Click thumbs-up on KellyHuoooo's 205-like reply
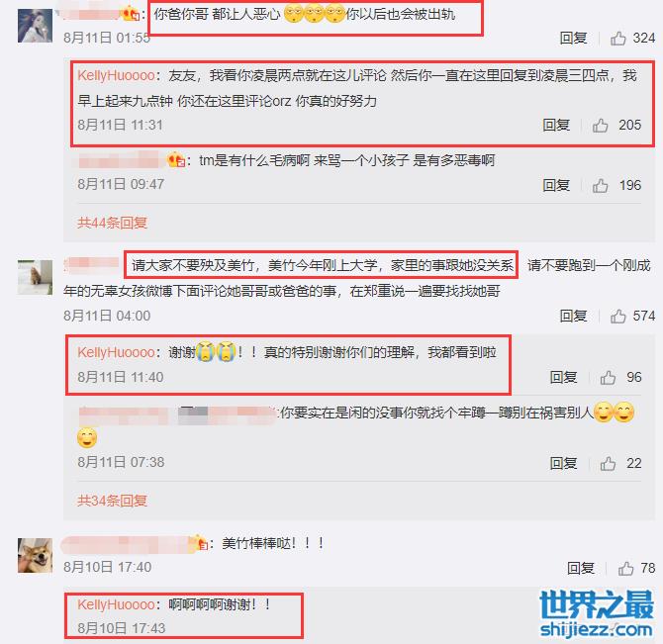 [x=600, y=125]
